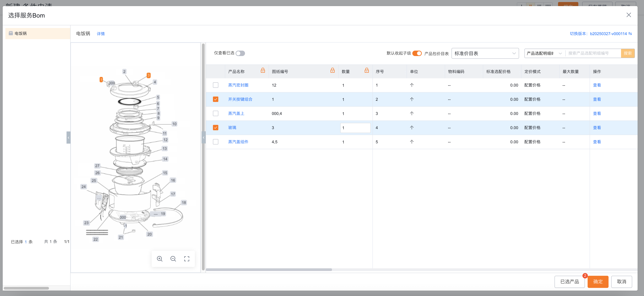Click part label 4 on diagram
Viewport: 644px width, 296px height.
coord(155,82)
